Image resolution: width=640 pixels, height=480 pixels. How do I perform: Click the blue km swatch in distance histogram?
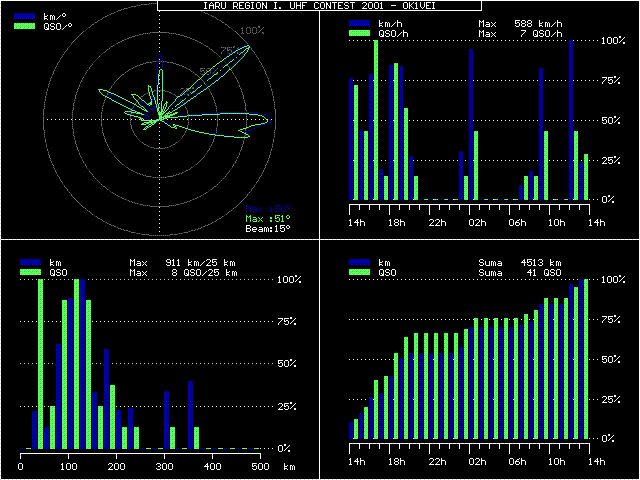(x=32, y=262)
